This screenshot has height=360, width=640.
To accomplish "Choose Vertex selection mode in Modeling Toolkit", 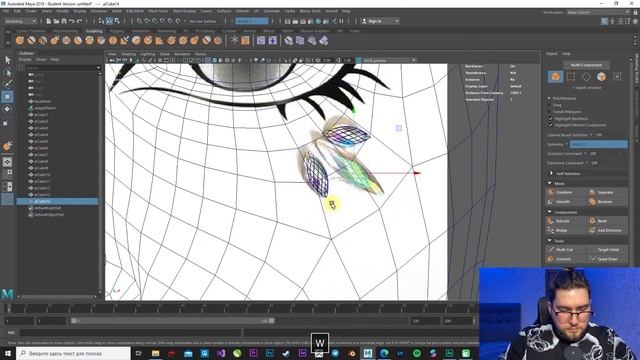I will point(571,76).
